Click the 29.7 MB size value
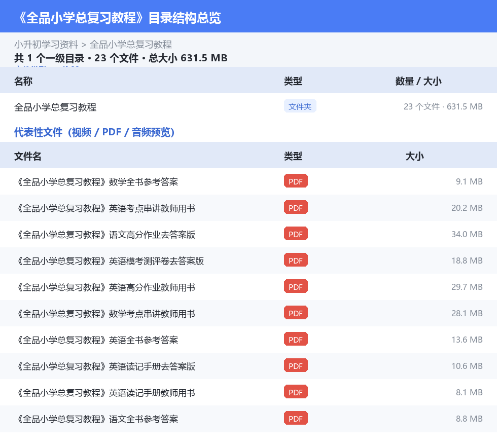Screen dimensions: 497x448 [467, 287]
